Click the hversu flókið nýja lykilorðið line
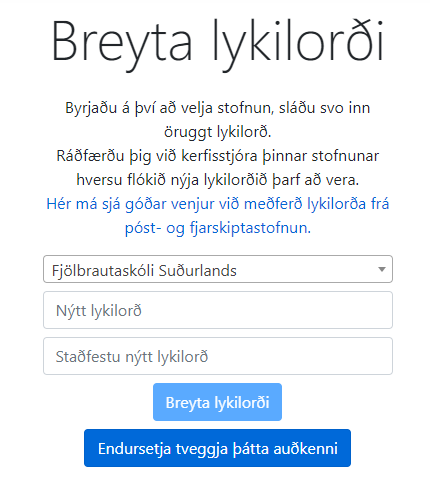Viewport: 430px width, 480px height. tap(217, 180)
